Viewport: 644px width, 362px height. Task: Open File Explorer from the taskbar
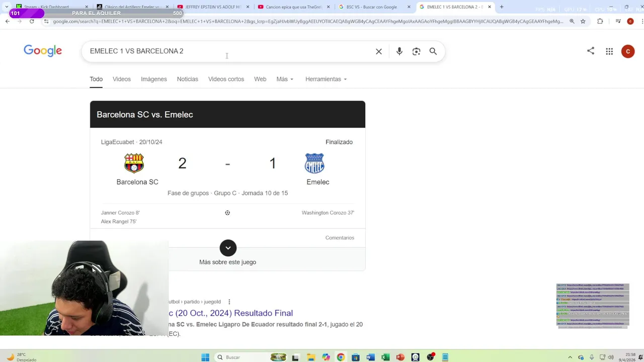click(311, 357)
